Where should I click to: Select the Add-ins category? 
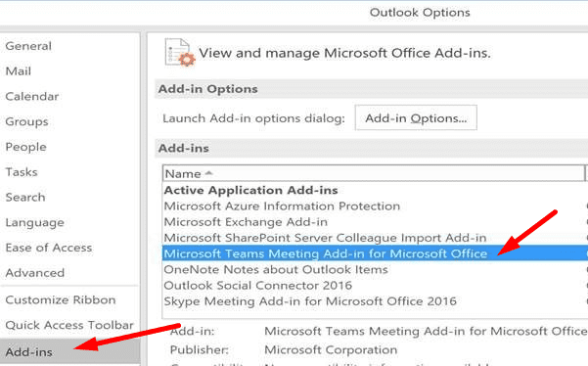[69, 352]
